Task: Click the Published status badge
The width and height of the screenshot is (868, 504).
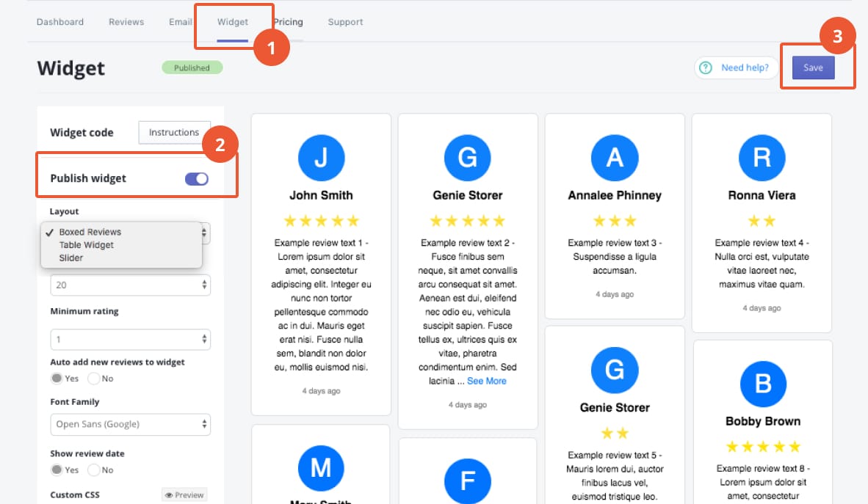Action: coord(192,67)
